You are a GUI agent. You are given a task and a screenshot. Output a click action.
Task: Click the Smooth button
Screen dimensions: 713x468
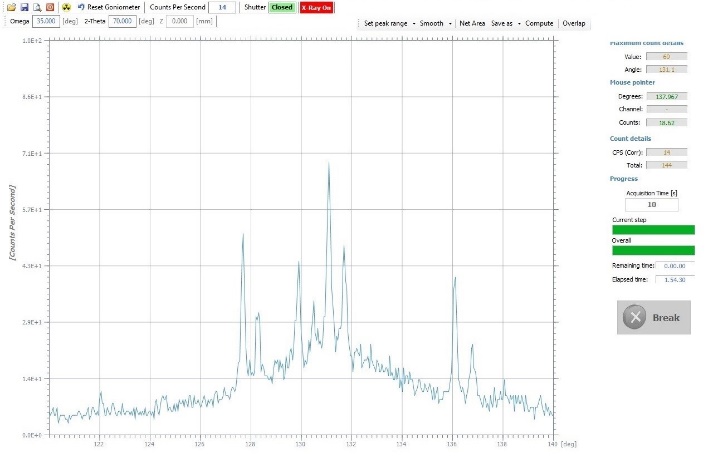click(431, 23)
